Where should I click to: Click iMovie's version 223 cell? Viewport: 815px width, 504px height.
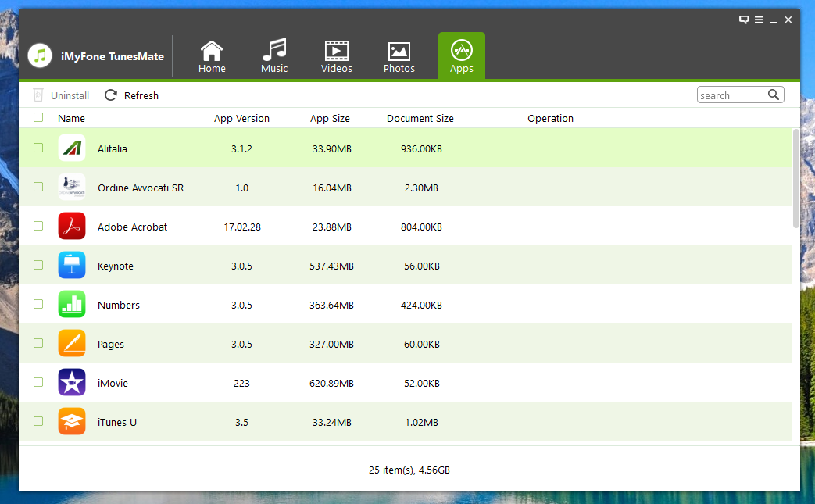[x=241, y=384]
